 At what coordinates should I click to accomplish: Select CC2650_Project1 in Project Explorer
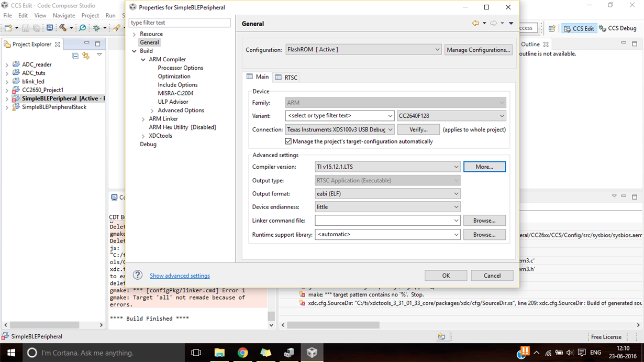coord(43,90)
